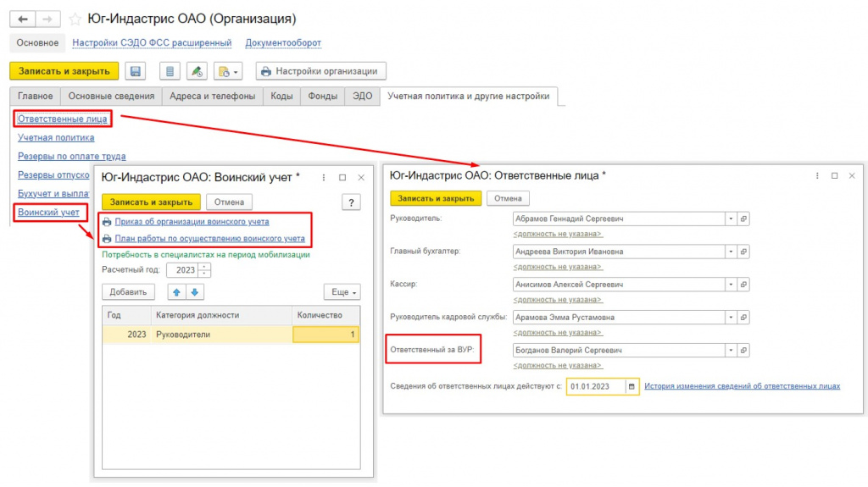868x487 pixels.
Task: Click printer icon beside Приказ об организации
Action: pyautogui.click(x=107, y=222)
